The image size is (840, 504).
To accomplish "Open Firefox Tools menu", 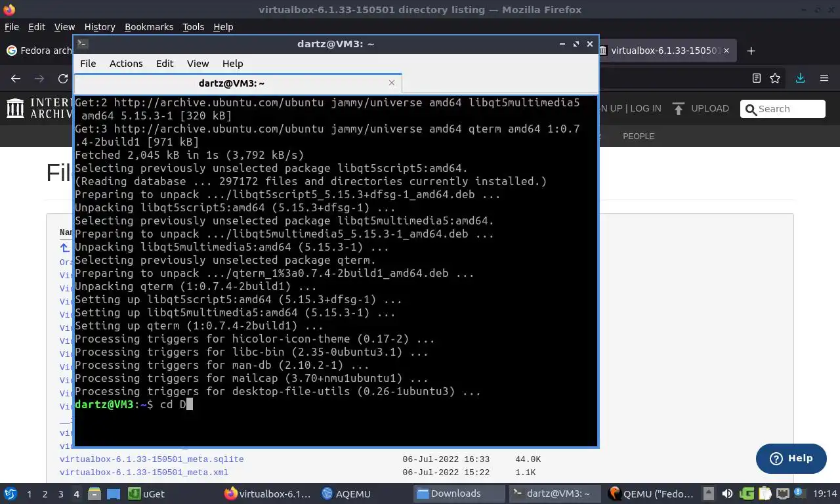I will coord(193,27).
